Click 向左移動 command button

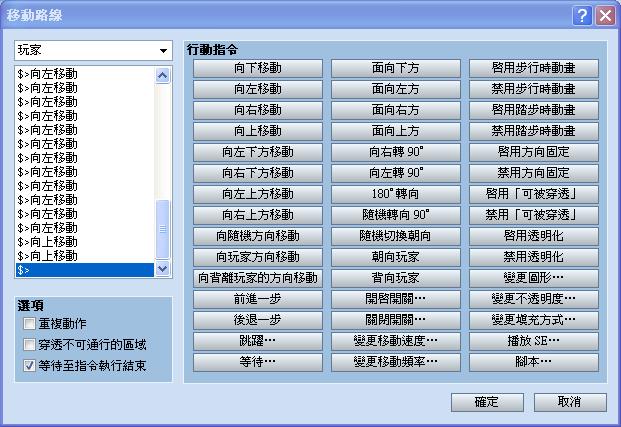coord(258,89)
